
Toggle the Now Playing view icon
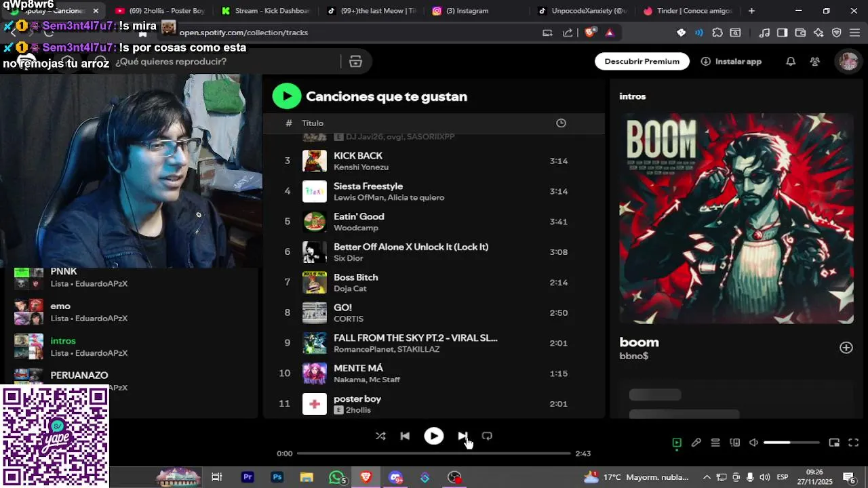click(677, 443)
